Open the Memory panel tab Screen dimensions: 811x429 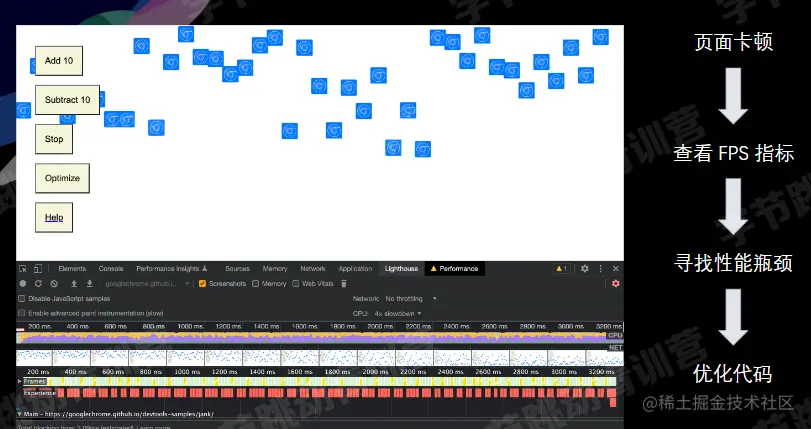275,269
